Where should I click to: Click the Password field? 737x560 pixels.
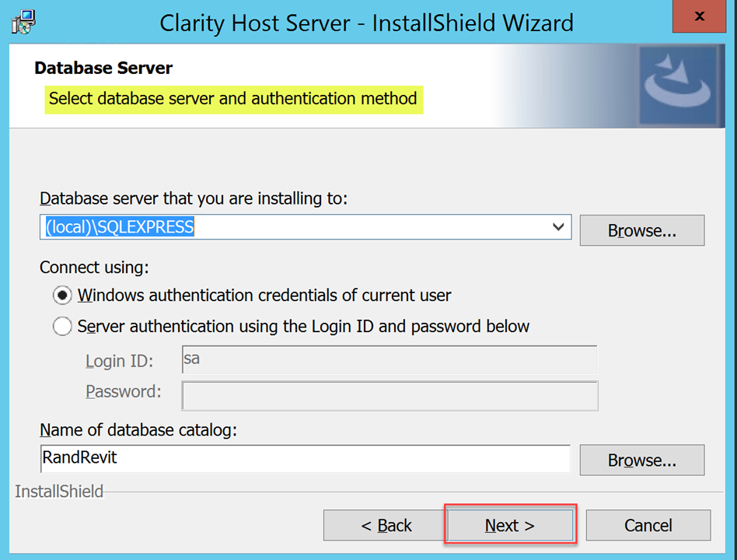(389, 395)
